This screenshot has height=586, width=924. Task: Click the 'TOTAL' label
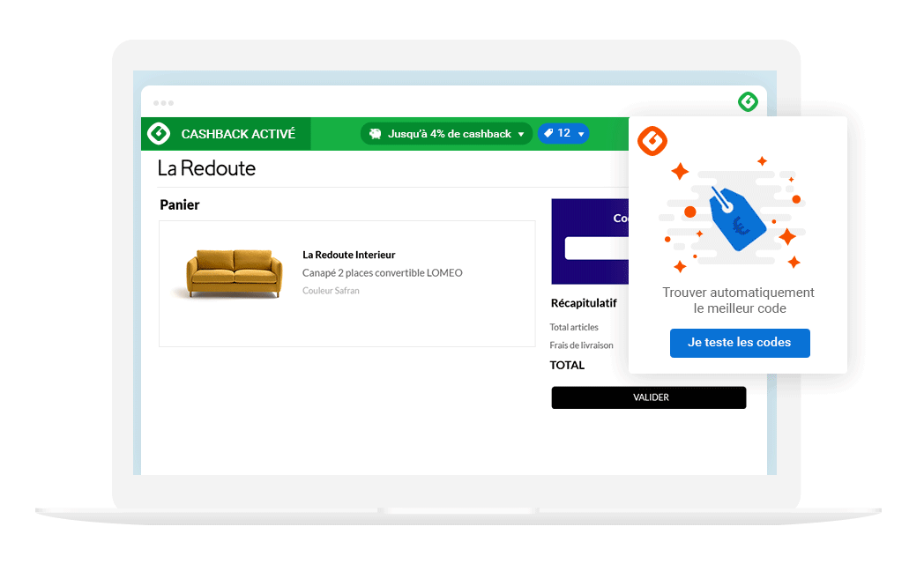point(567,365)
